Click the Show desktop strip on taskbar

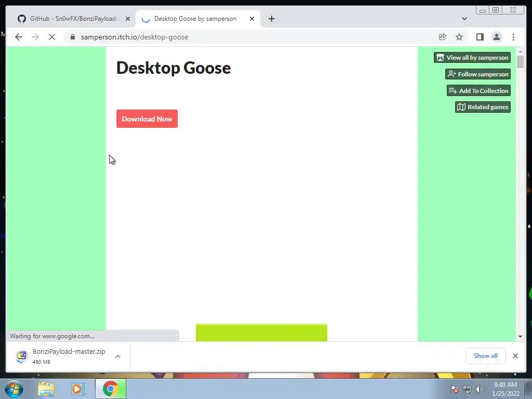coord(528,389)
